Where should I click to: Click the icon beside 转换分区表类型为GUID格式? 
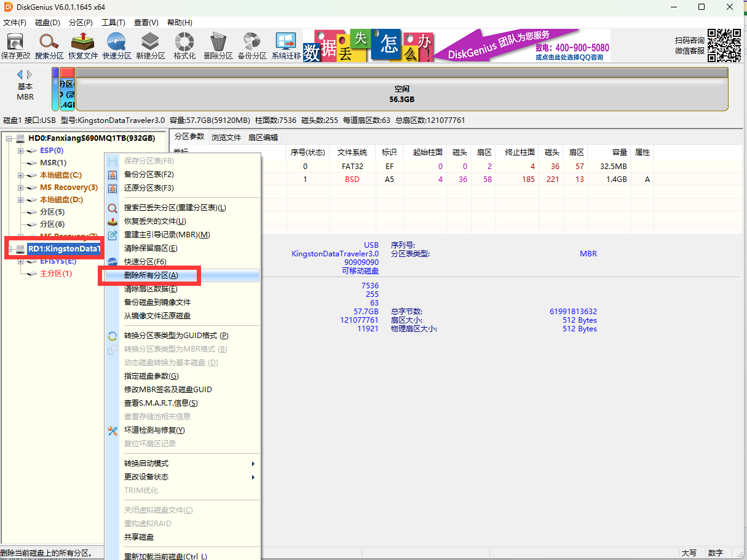point(113,336)
